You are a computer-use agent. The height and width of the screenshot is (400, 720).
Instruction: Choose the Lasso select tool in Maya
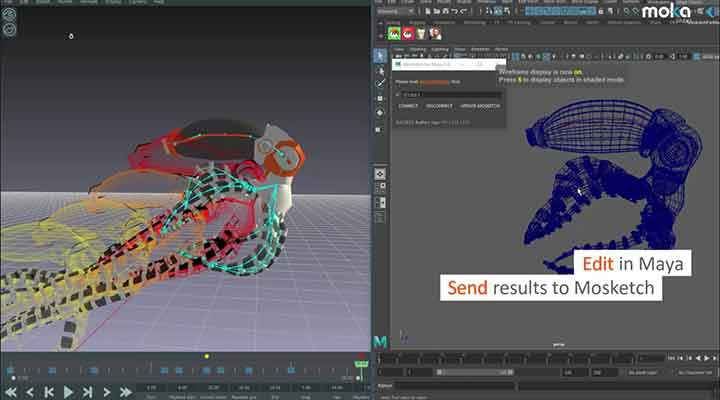pyautogui.click(x=380, y=71)
